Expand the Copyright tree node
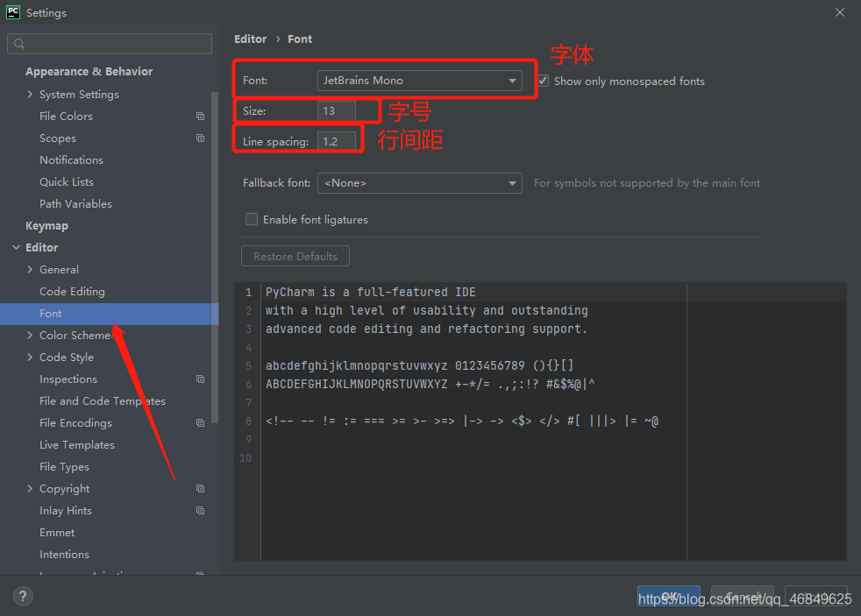 pyautogui.click(x=30, y=489)
